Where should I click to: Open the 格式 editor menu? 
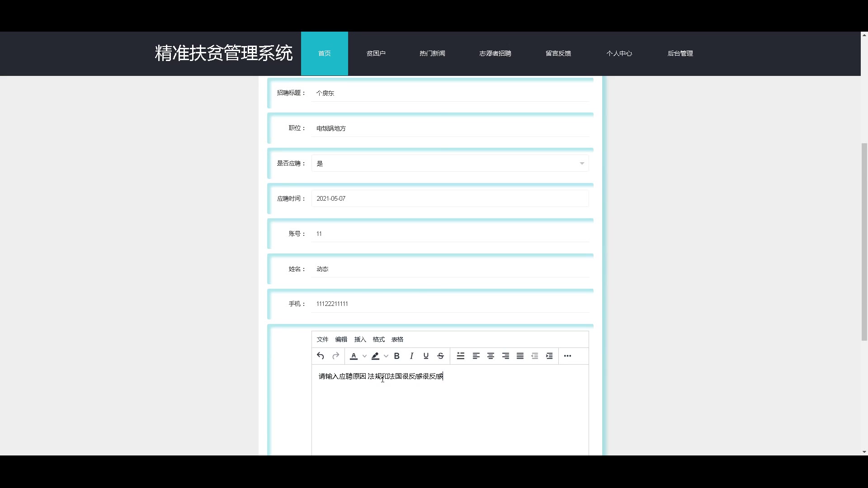378,339
